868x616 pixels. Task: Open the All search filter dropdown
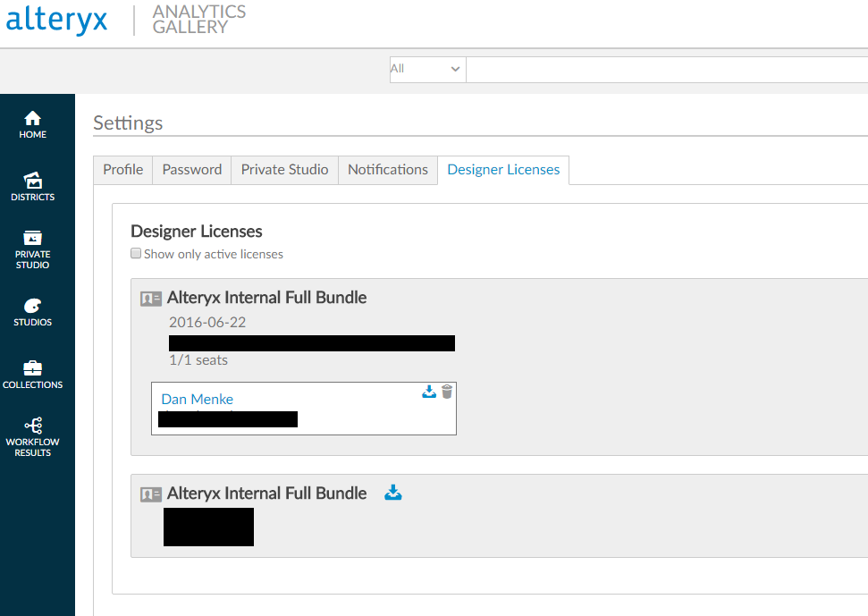pyautogui.click(x=427, y=69)
